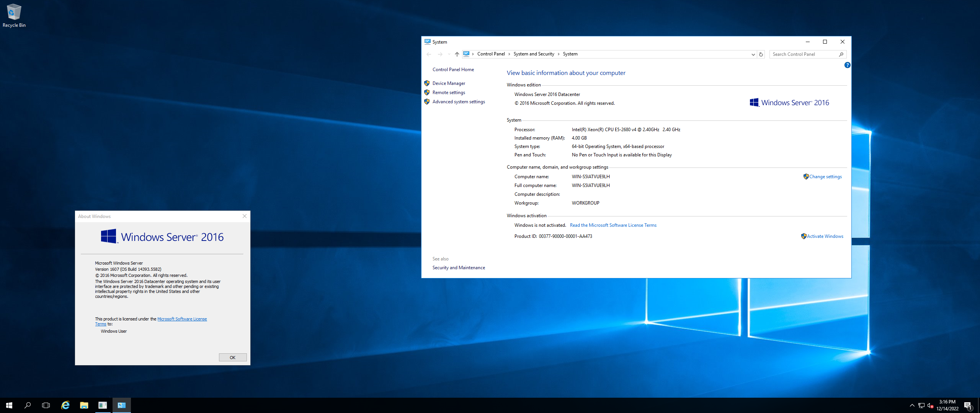Open Internet Explorer from the taskbar

pos(65,405)
